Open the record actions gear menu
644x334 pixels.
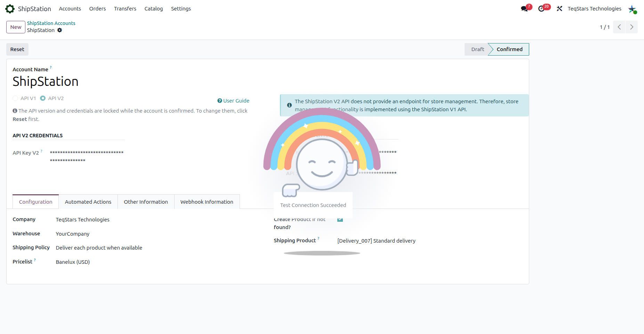59,30
